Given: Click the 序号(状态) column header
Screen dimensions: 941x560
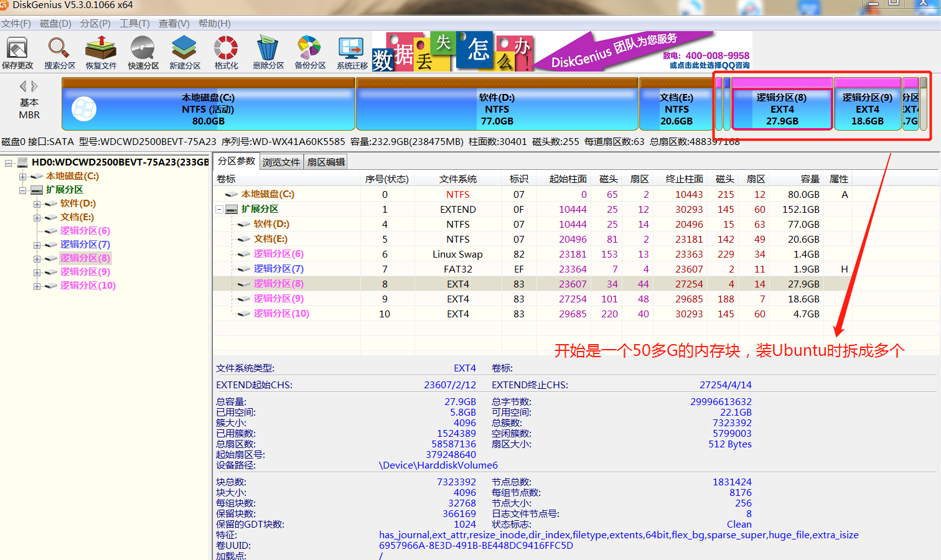Looking at the screenshot, I should 387,179.
